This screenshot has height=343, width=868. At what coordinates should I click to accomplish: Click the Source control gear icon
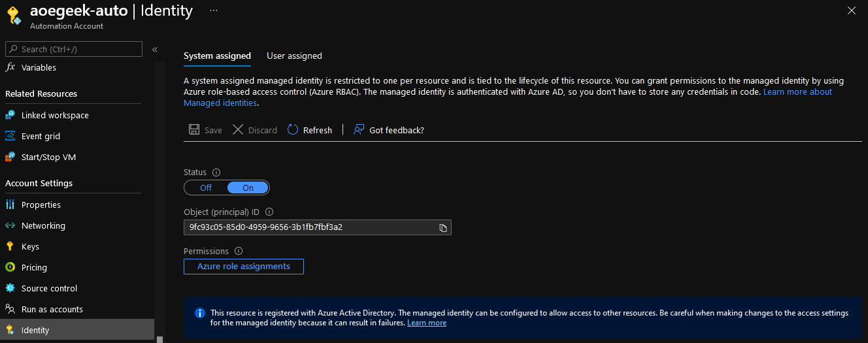[10, 288]
